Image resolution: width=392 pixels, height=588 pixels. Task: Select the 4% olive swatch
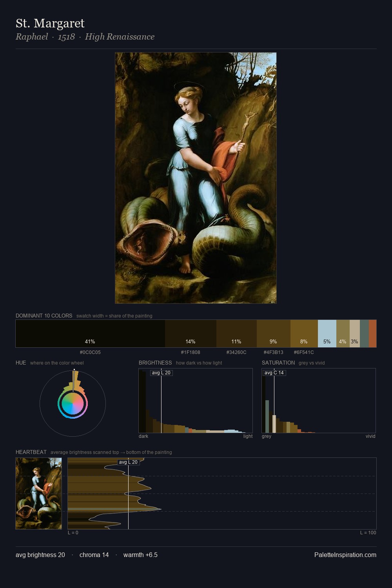[343, 334]
